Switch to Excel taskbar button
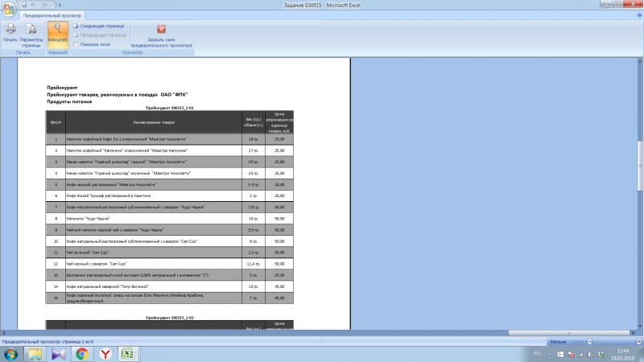Screen dimensions: 644x362 (x=129, y=354)
